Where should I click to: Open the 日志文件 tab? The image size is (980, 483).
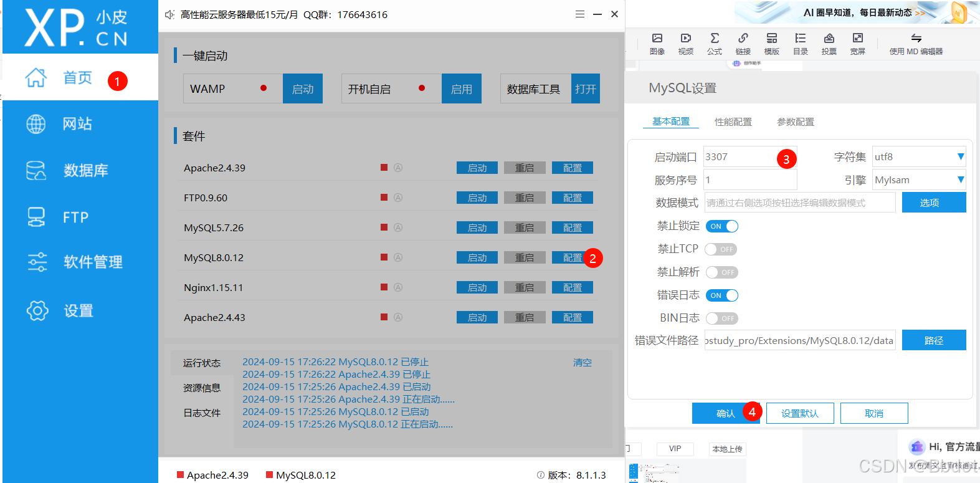tap(202, 413)
